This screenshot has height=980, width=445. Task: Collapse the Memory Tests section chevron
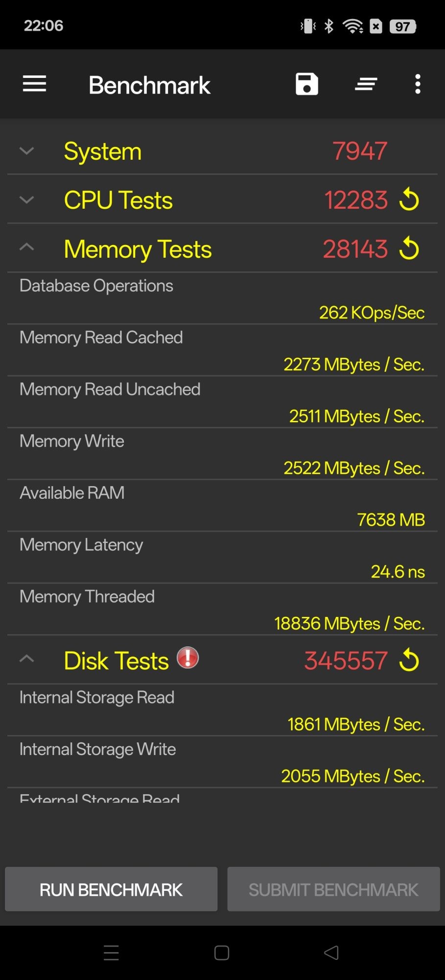[x=27, y=248]
